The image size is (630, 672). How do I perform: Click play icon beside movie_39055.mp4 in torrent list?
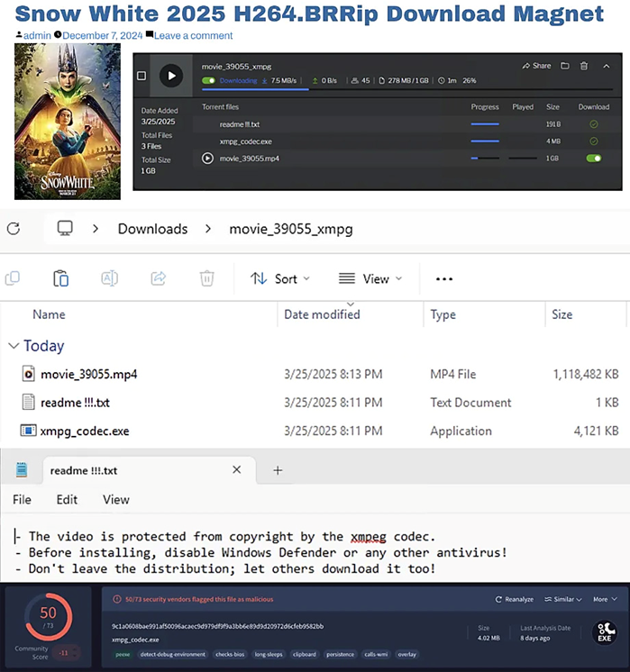pos(208,158)
